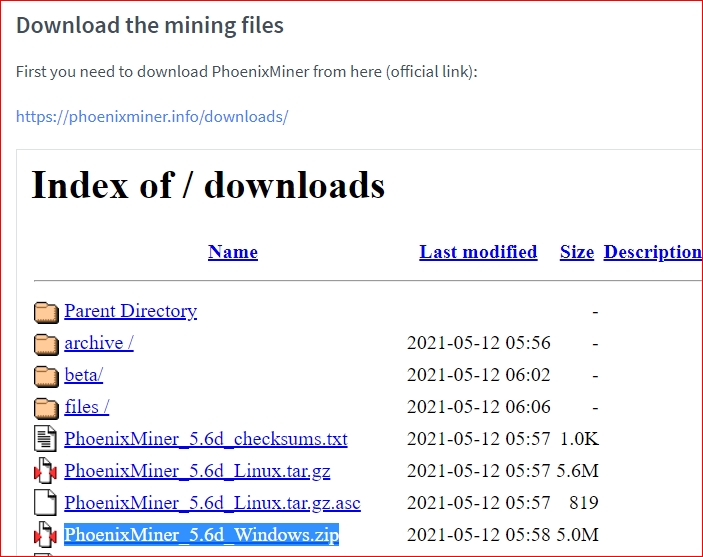Click the 1.0K size of checksums.txt
703x557 pixels.
[579, 439]
